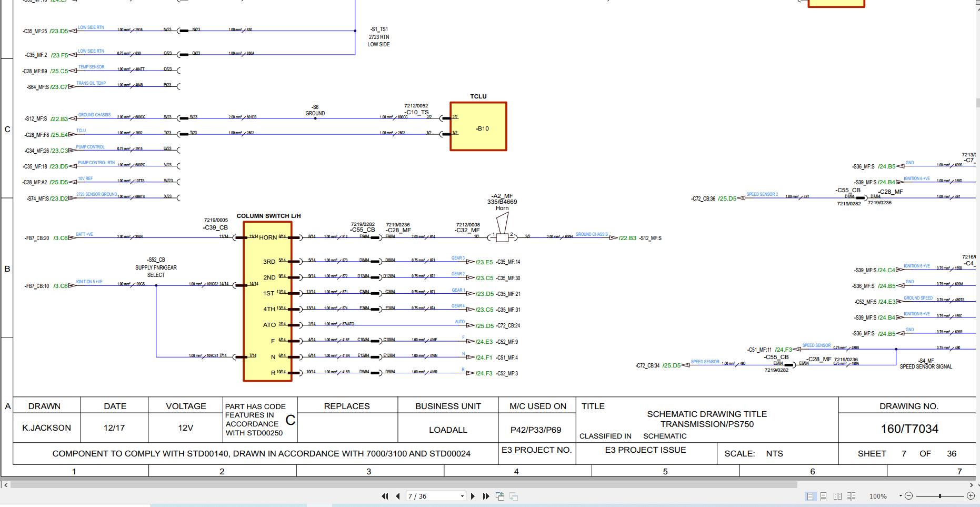Image resolution: width=980 pixels, height=507 pixels.
Task: Switch to facing pages view
Action: (837, 496)
